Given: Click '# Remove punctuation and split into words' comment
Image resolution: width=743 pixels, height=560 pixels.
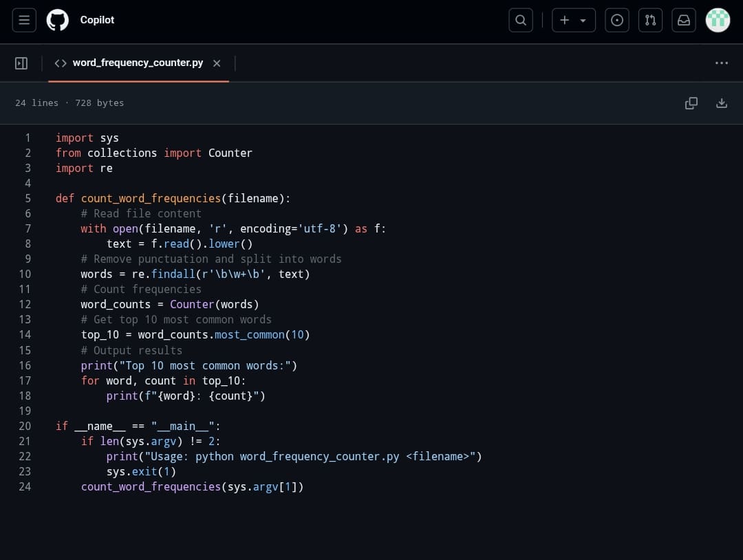Looking at the screenshot, I should [x=211, y=259].
